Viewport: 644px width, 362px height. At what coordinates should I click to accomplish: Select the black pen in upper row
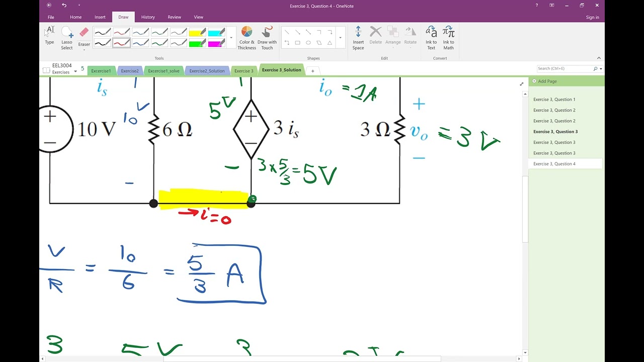pos(102,32)
